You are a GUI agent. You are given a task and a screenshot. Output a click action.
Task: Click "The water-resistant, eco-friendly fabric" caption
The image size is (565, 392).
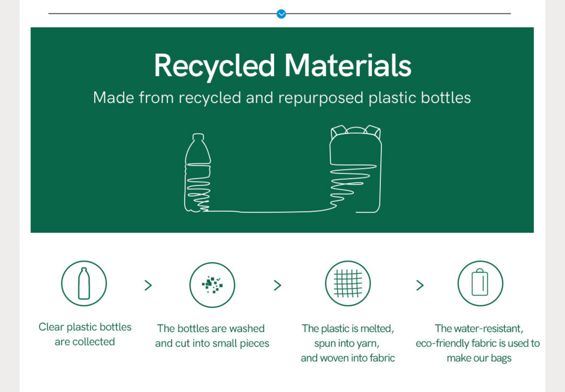point(478,343)
